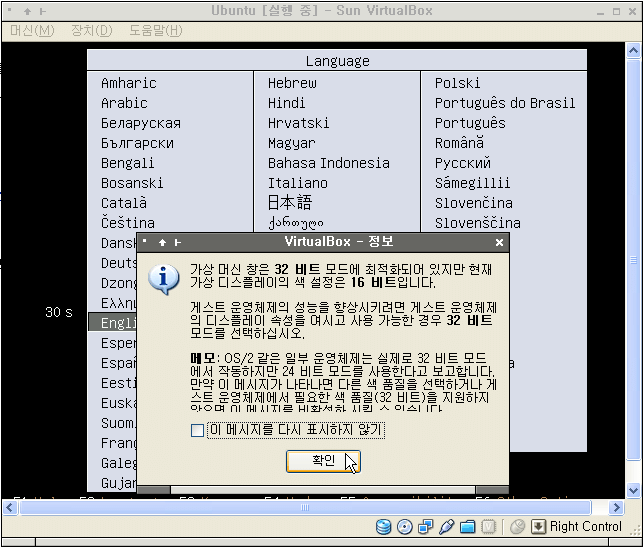Select Português do Brasil in the list
This screenshot has width=644, height=548.
(x=505, y=103)
